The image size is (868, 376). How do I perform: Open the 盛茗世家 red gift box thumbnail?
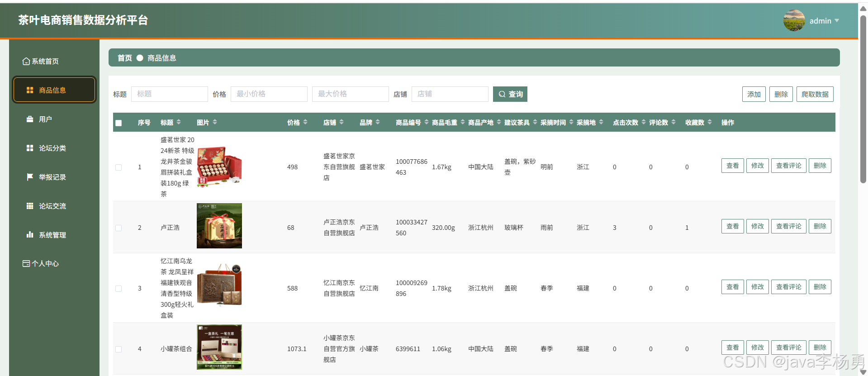coord(219,167)
